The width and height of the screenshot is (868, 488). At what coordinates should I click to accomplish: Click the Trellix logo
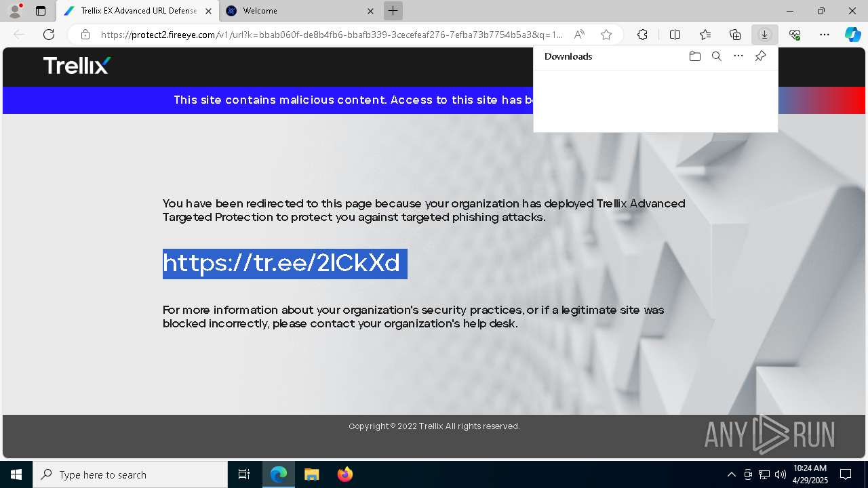pyautogui.click(x=77, y=66)
